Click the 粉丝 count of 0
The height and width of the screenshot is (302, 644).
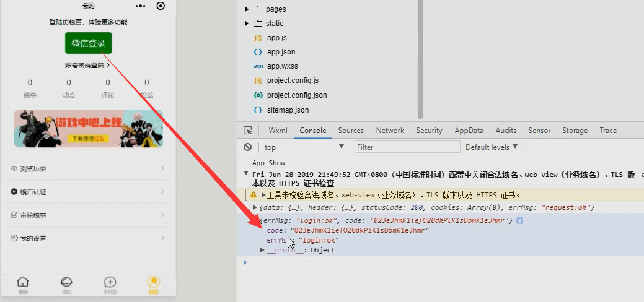coord(147,83)
